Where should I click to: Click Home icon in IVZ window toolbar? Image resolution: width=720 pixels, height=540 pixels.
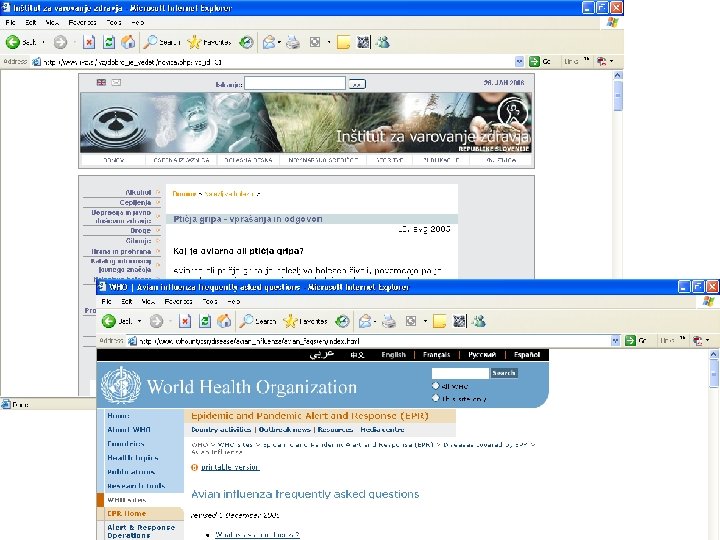pos(129,42)
